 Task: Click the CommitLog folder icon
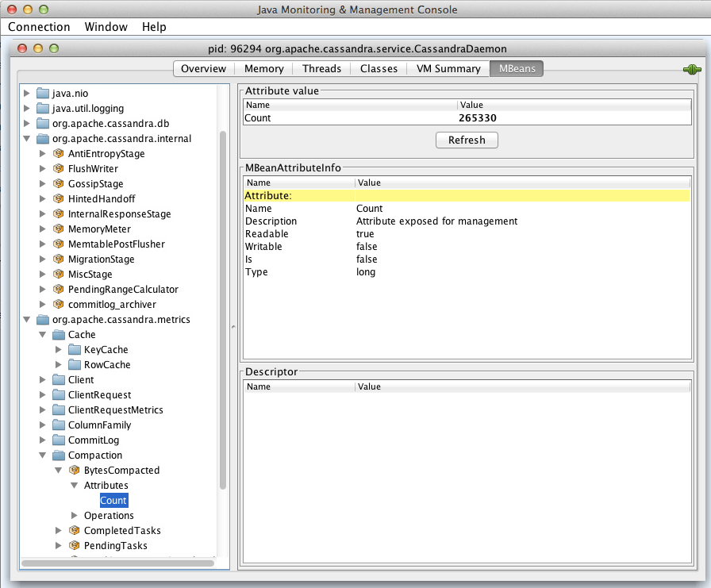pos(58,440)
